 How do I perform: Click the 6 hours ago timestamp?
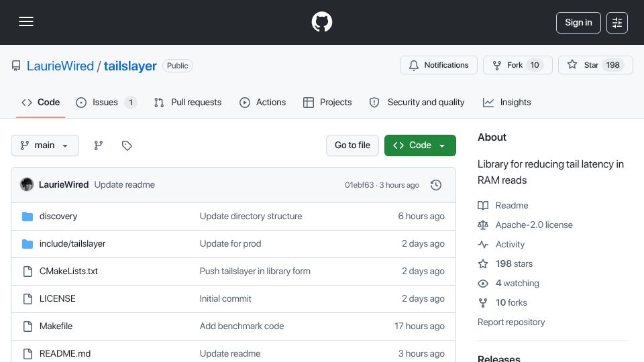tap(421, 217)
